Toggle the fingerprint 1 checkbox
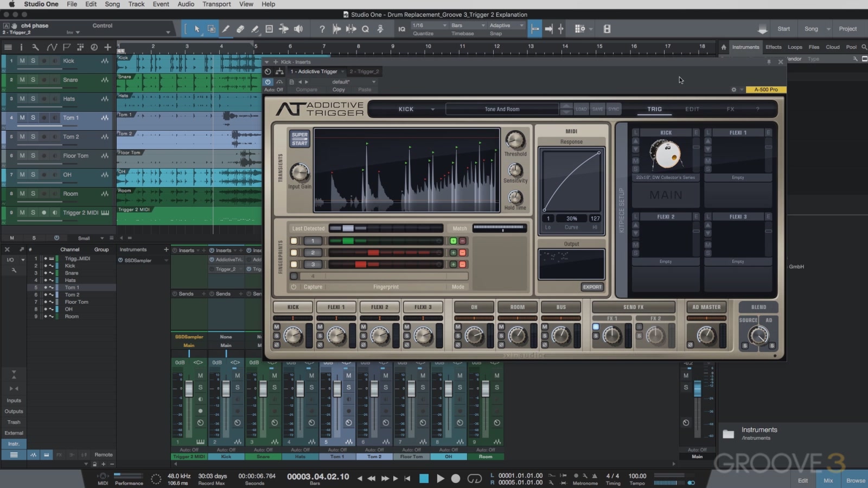The height and width of the screenshot is (488, 868). pyautogui.click(x=294, y=241)
